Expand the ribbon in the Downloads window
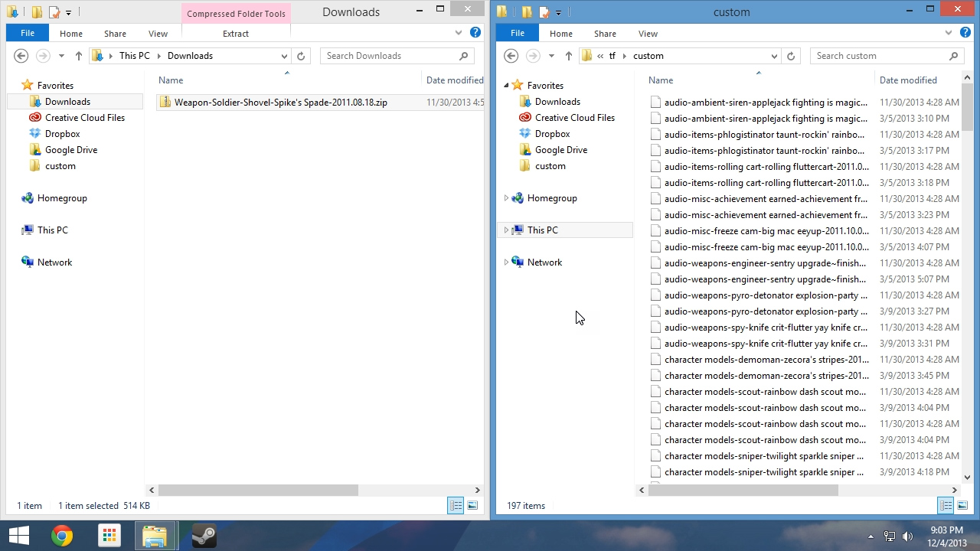 459,33
